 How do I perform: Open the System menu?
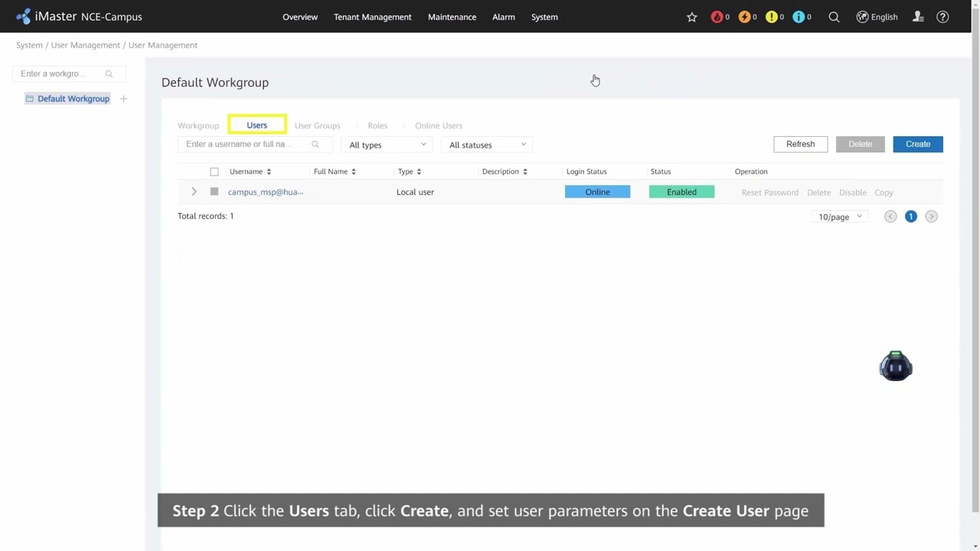[544, 17]
